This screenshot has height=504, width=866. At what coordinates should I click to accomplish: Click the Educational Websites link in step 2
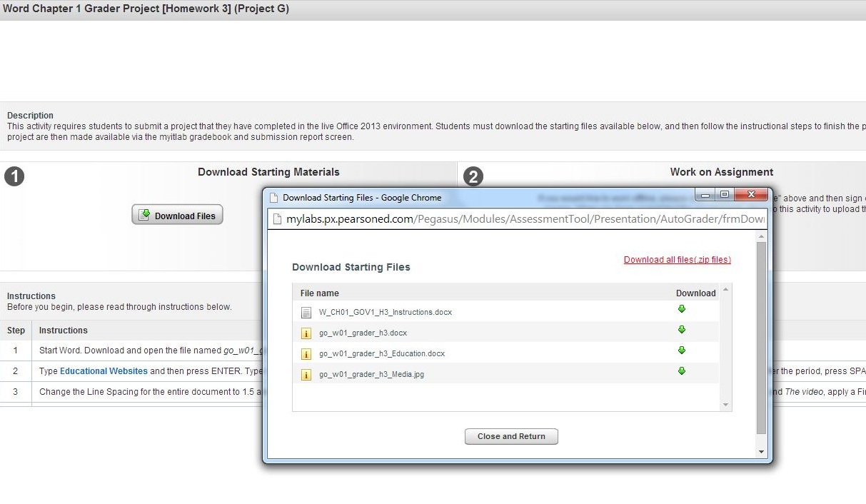[x=104, y=371]
